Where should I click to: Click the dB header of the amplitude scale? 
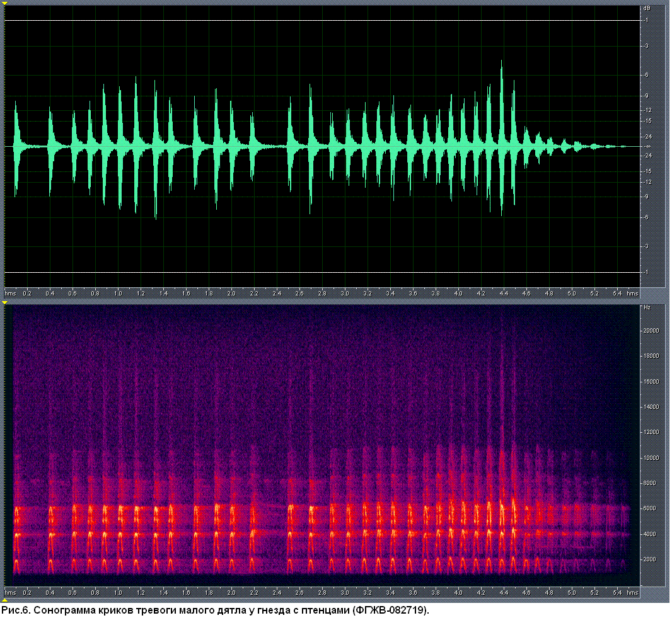point(647,8)
